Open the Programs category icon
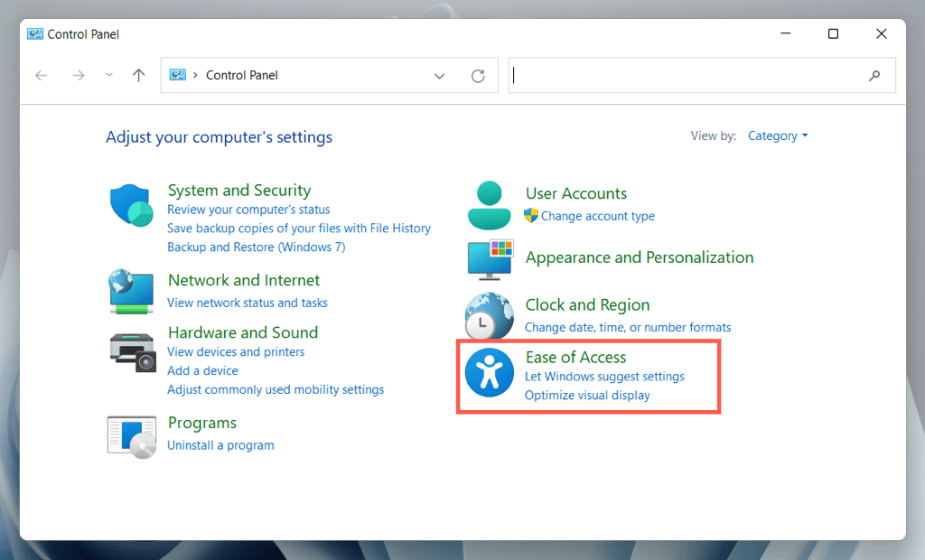The height and width of the screenshot is (560, 925). [132, 435]
